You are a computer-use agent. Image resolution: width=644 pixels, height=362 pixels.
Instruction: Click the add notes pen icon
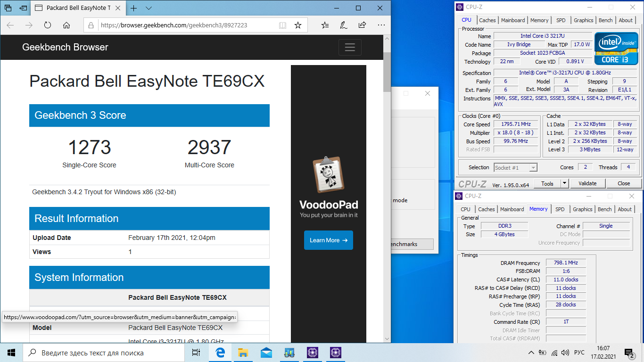point(344,25)
